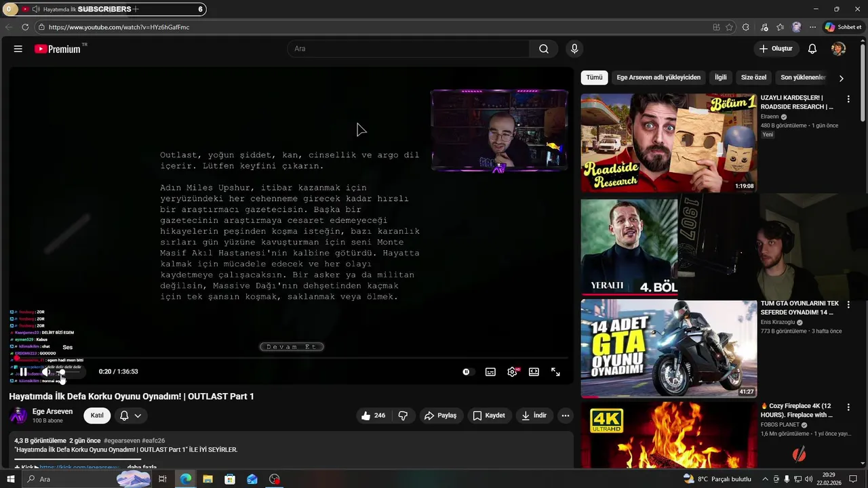Open video player settings gear

click(x=512, y=371)
